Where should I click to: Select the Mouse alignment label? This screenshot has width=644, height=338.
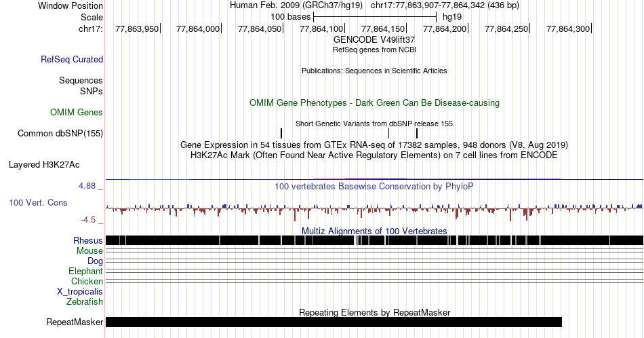coord(89,251)
